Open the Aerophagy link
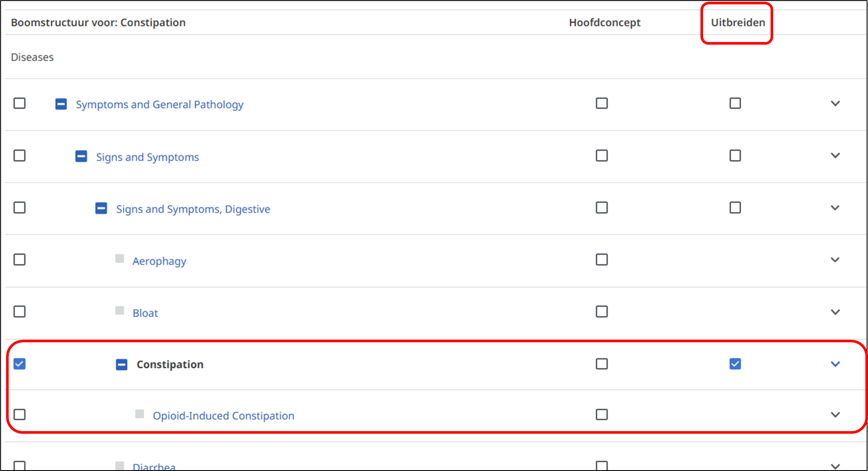Image resolution: width=868 pixels, height=471 pixels. pos(159,261)
